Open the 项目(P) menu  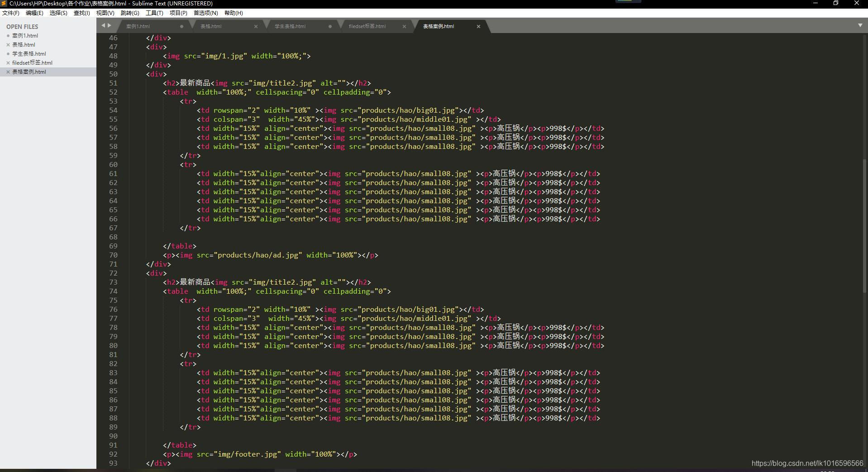coord(178,13)
